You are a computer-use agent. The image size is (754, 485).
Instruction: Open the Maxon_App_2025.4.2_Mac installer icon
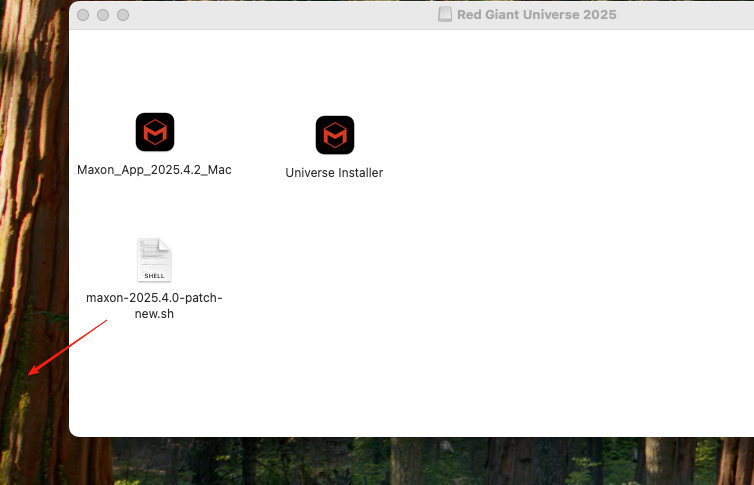(x=155, y=132)
